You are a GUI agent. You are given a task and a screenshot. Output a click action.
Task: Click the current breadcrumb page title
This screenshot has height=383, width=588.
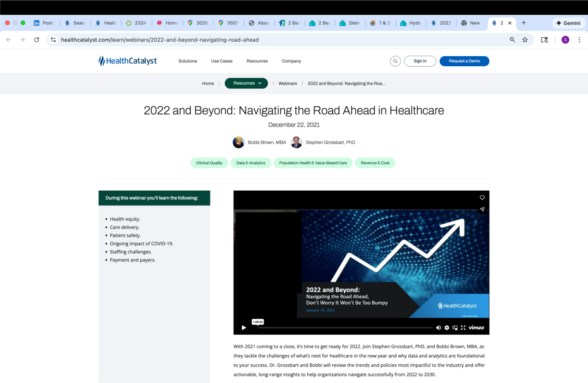[x=347, y=84]
